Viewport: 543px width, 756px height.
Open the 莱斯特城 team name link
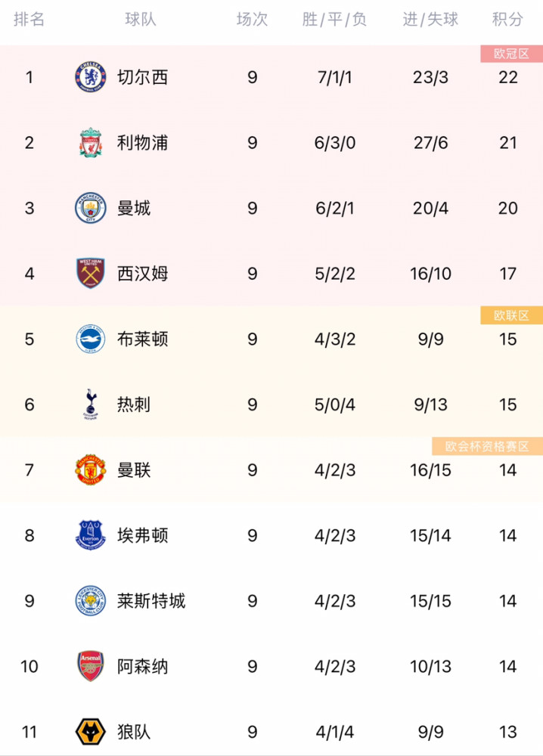click(x=151, y=601)
